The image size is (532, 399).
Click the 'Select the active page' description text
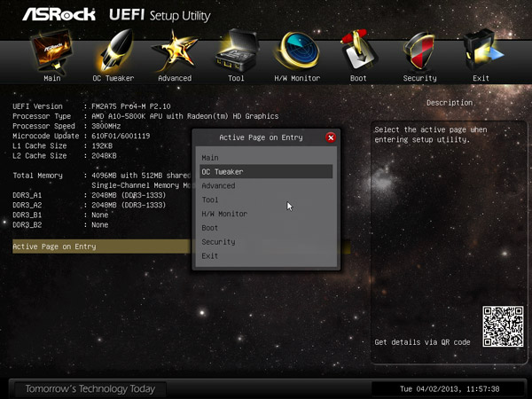click(x=431, y=135)
